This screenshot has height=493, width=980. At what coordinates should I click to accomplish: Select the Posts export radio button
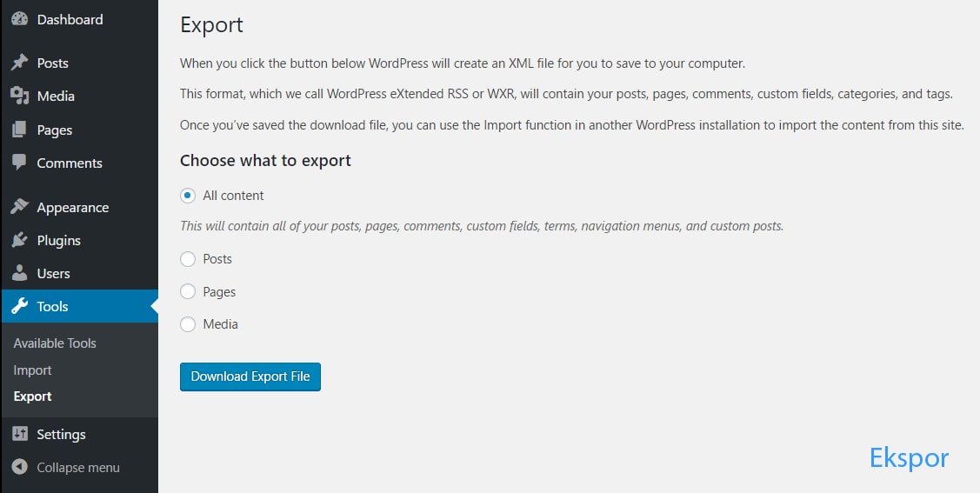coord(188,259)
